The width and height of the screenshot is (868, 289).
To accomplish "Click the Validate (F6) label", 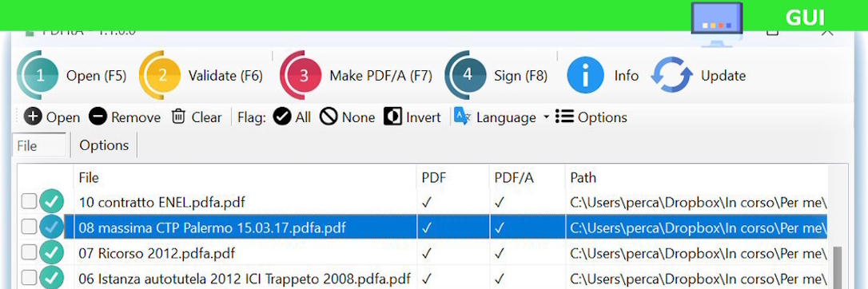I will (225, 76).
